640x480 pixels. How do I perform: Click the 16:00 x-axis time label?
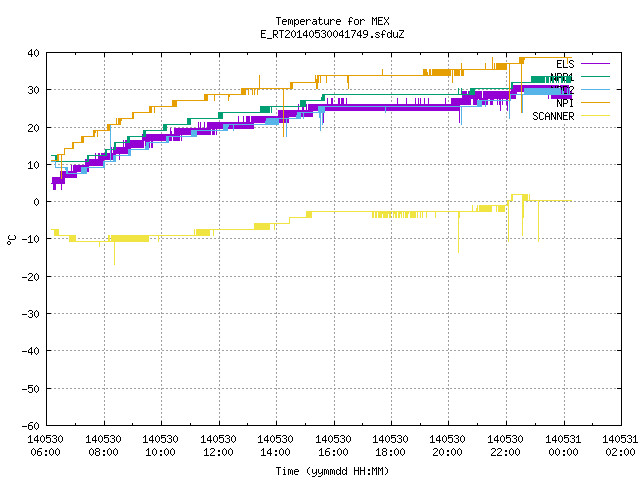tap(333, 452)
